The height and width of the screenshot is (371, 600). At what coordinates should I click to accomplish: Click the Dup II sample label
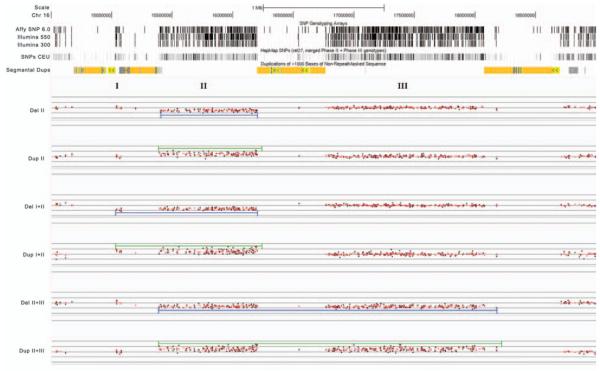[x=36, y=158]
